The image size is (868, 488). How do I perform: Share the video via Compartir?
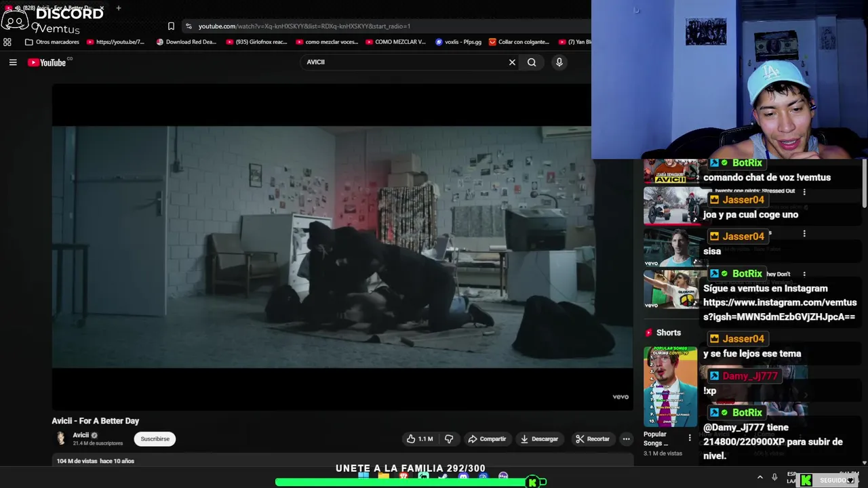point(487,439)
